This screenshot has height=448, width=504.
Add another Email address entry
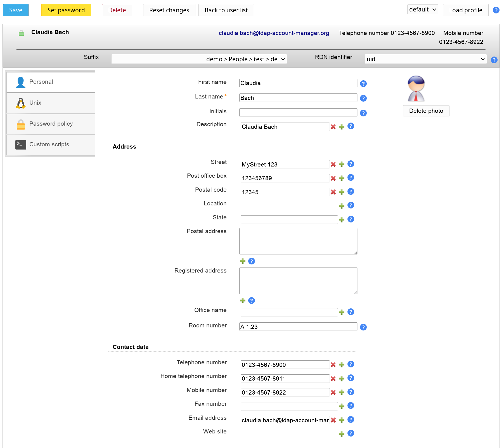(x=341, y=420)
